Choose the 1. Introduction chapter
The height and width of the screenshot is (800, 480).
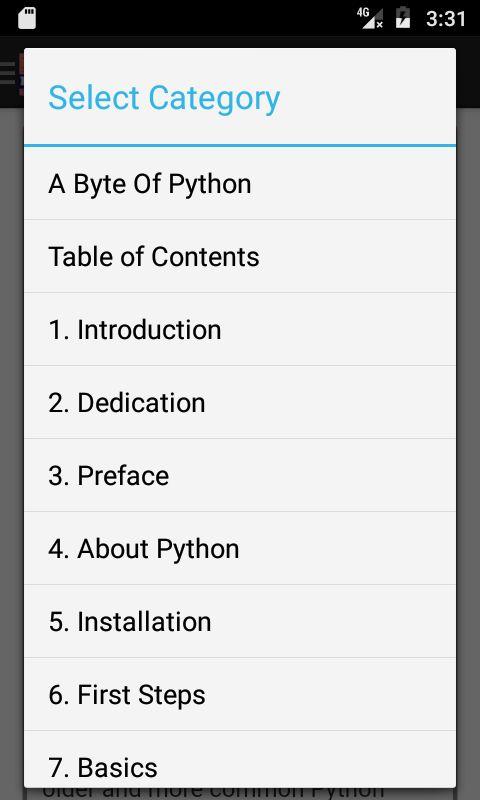coord(240,330)
